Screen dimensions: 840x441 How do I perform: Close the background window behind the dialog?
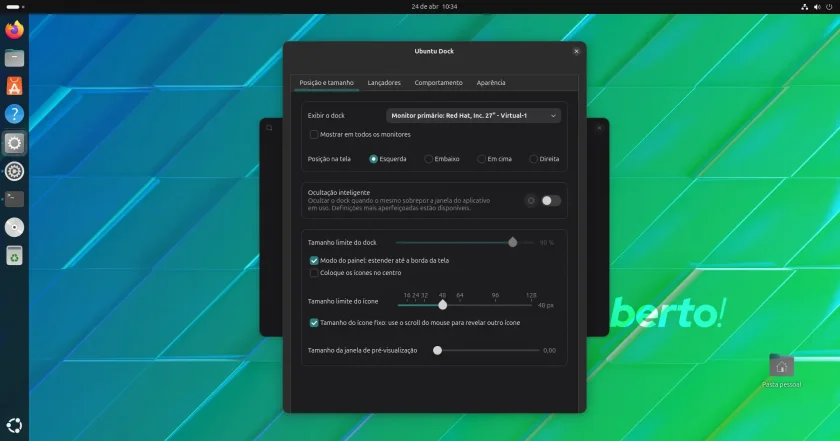pyautogui.click(x=599, y=128)
